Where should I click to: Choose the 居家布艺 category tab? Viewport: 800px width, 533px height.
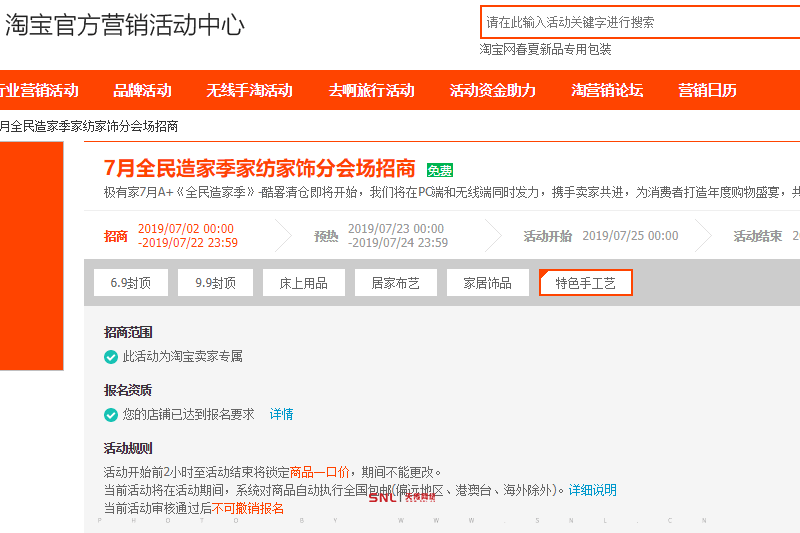[395, 283]
